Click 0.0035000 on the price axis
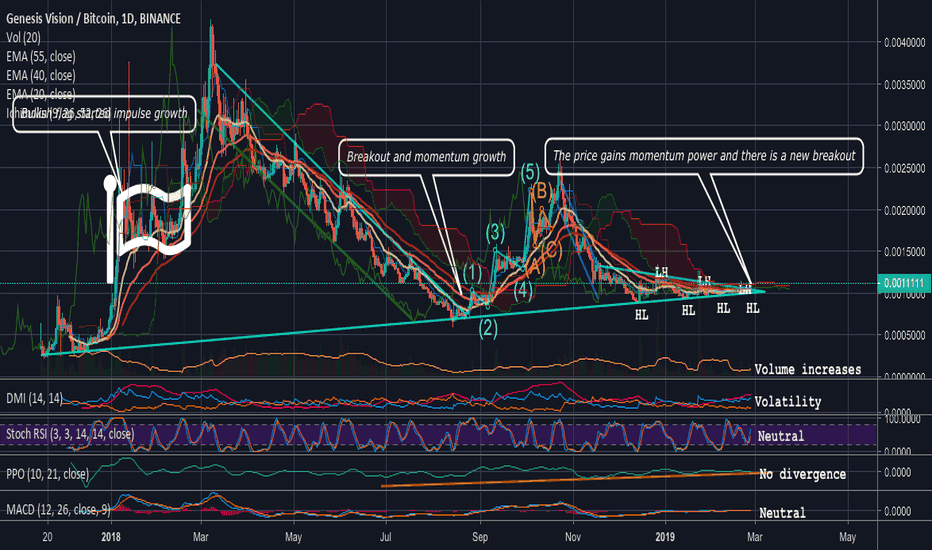 905,84
